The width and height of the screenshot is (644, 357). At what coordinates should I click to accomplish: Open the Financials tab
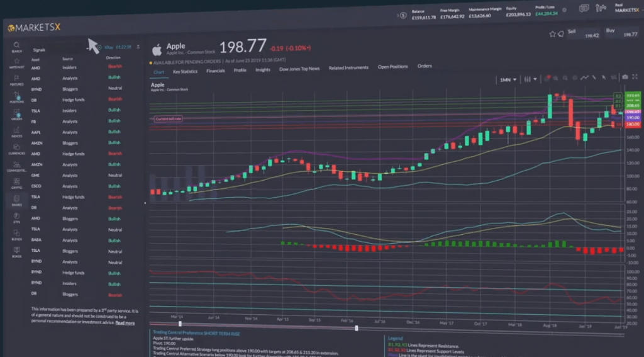coord(215,71)
